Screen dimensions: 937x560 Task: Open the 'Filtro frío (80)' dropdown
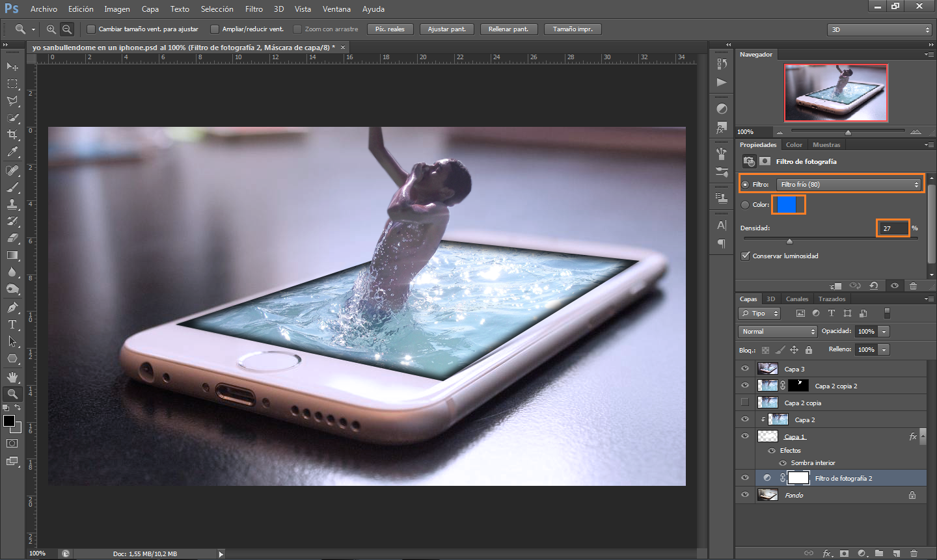[849, 185]
